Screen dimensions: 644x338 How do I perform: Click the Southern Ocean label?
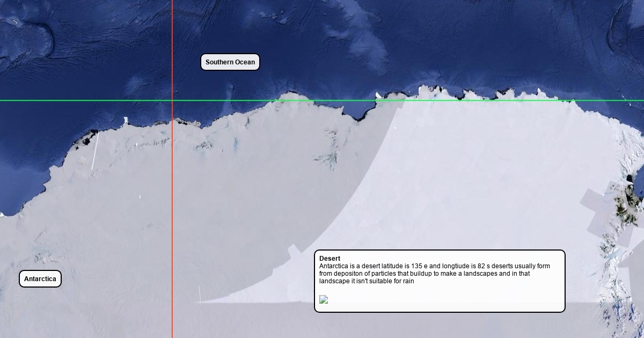[230, 62]
